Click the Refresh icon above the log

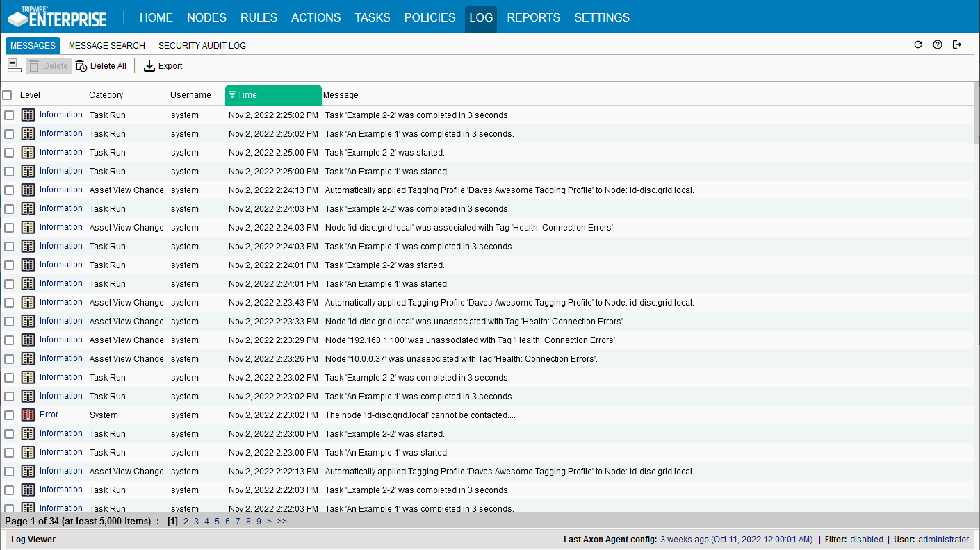(917, 44)
